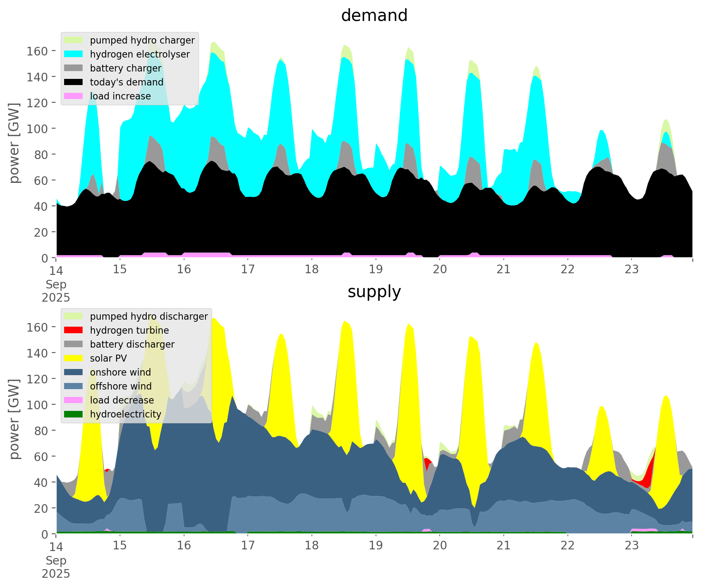This screenshot has height=588, width=701.
Task: Select the onshore wind legend entry
Action: click(x=120, y=372)
